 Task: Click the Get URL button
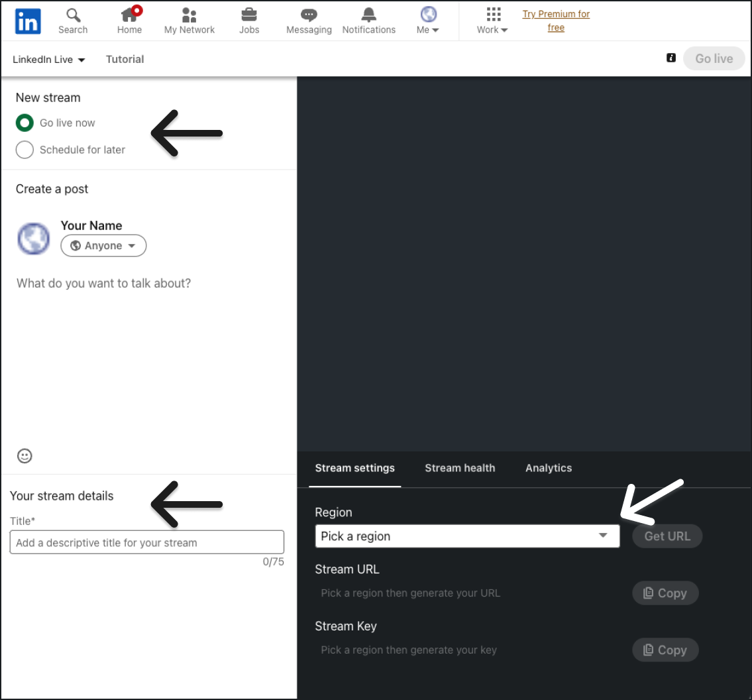(x=667, y=536)
